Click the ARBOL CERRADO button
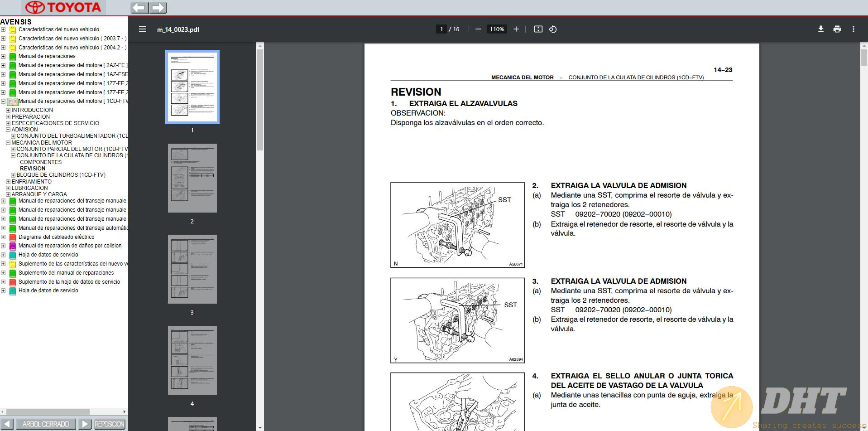The height and width of the screenshot is (431, 868). (x=46, y=424)
